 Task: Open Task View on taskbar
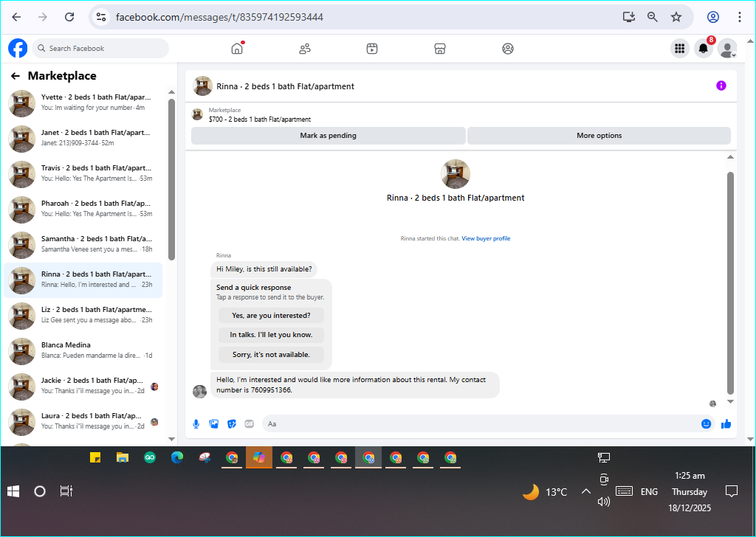pos(66,491)
